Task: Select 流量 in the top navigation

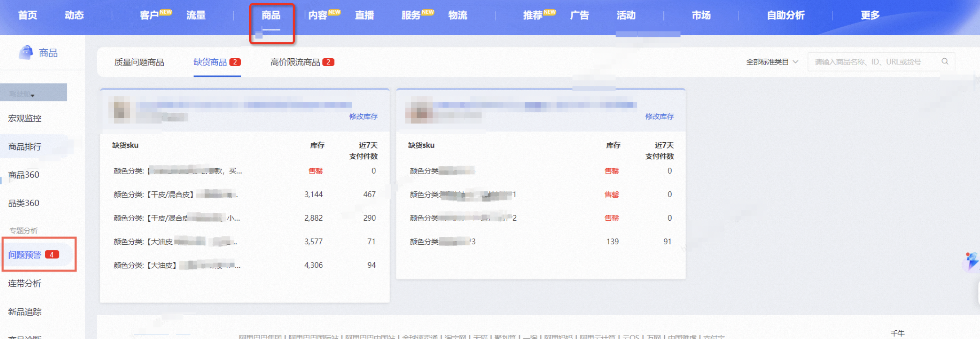Action: pyautogui.click(x=196, y=15)
